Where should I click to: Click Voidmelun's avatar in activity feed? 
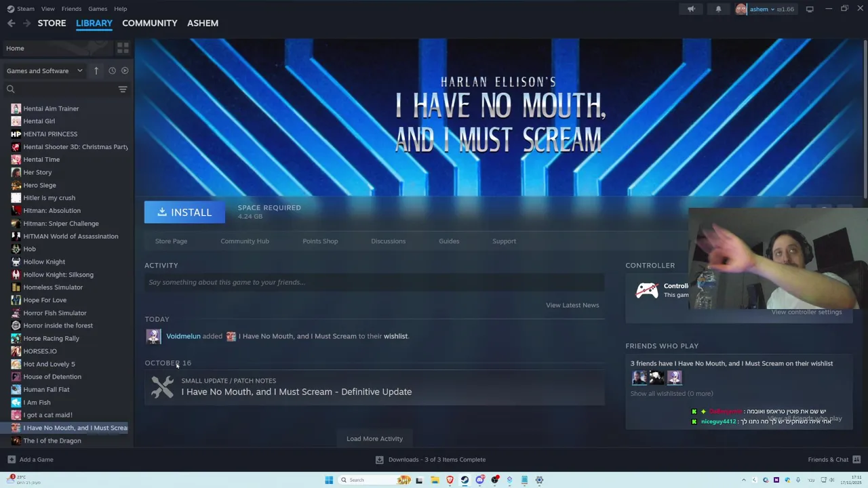[154, 336]
